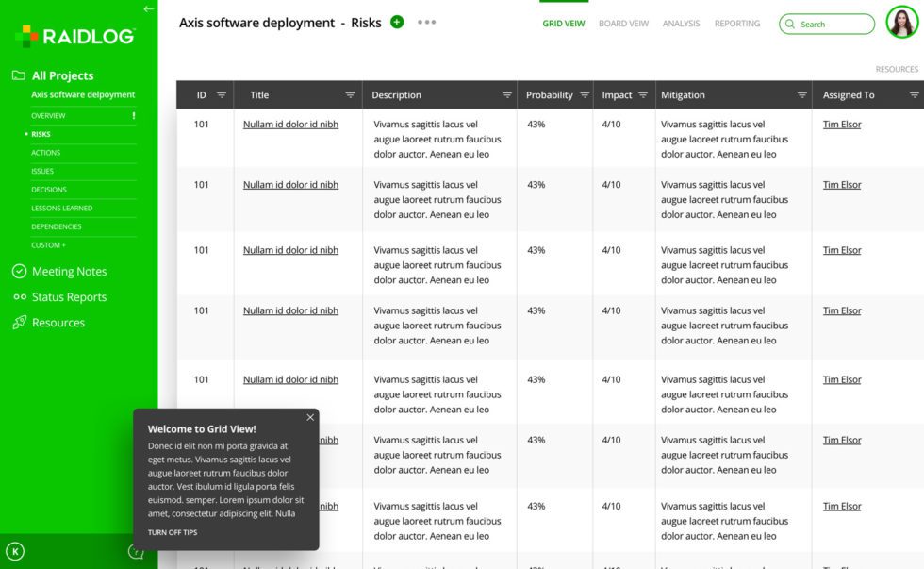Image resolution: width=924 pixels, height=569 pixels.
Task: Switch to the REPORTING view
Action: click(x=737, y=23)
